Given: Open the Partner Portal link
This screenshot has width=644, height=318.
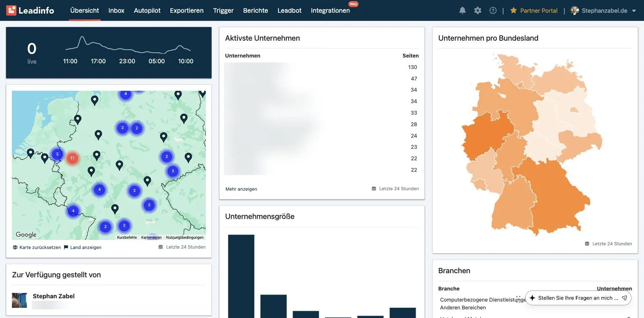Looking at the screenshot, I should coord(539,11).
